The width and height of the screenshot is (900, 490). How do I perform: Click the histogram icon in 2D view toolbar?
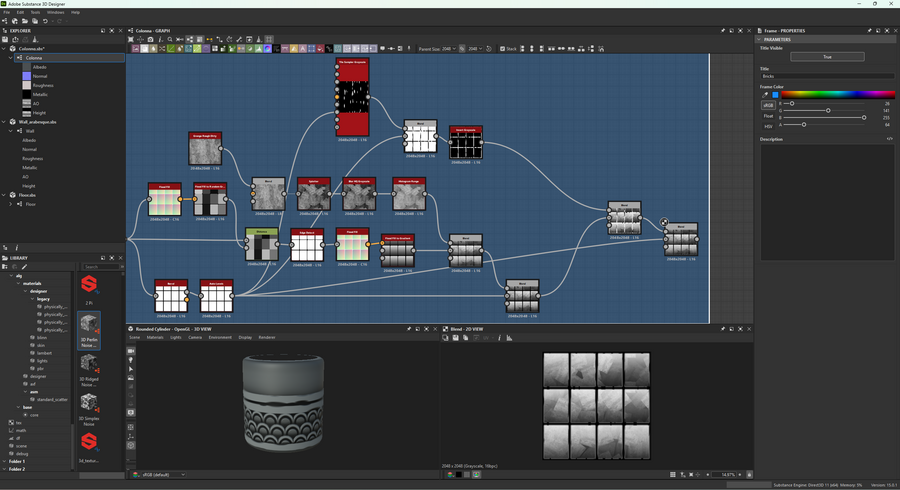[509, 338]
